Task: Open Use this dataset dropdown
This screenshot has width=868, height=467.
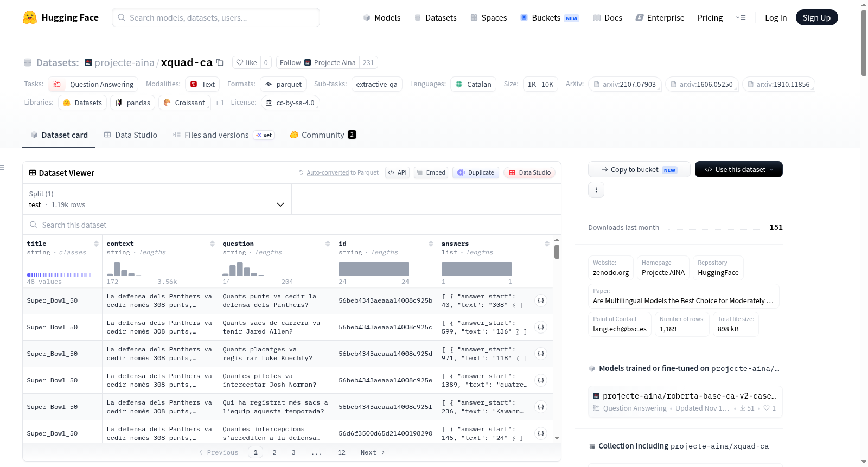Action: 739,169
